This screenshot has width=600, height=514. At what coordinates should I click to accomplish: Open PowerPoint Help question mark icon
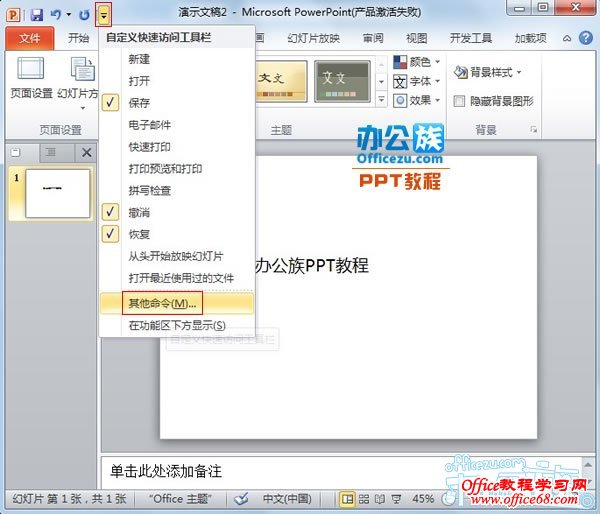click(585, 38)
